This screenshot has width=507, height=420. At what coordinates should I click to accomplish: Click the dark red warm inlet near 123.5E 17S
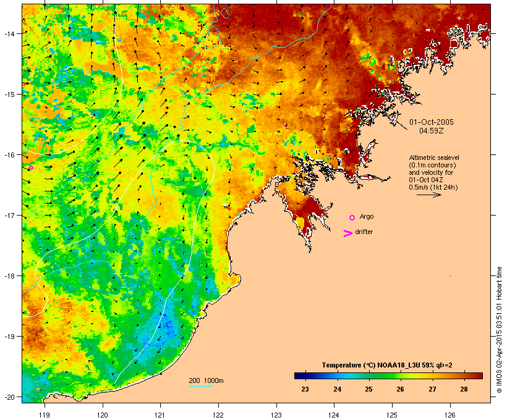click(312, 210)
